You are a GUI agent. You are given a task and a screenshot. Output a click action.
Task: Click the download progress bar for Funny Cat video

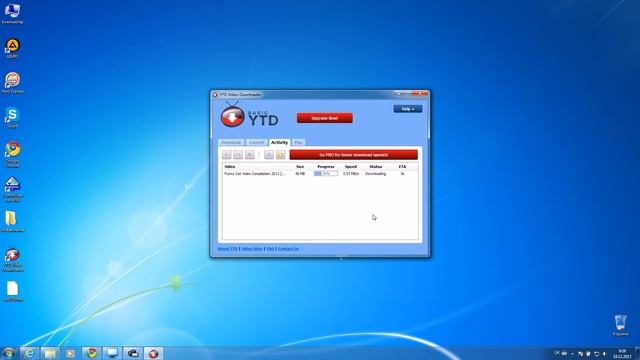(x=326, y=173)
